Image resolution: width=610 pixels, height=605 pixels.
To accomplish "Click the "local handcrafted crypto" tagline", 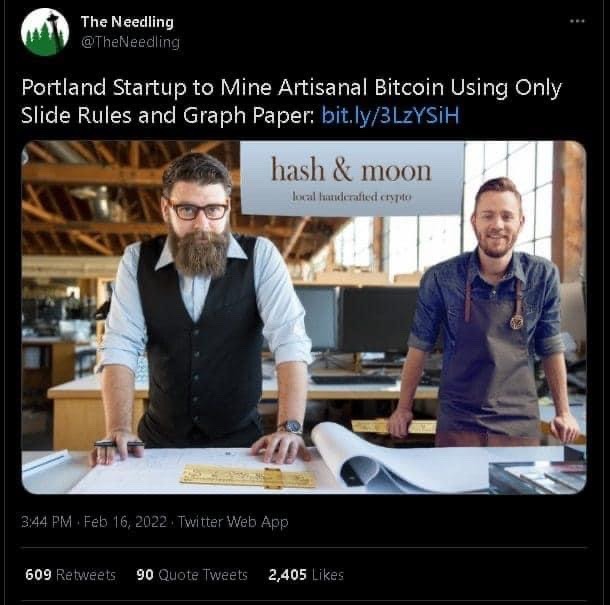I will click(352, 197).
